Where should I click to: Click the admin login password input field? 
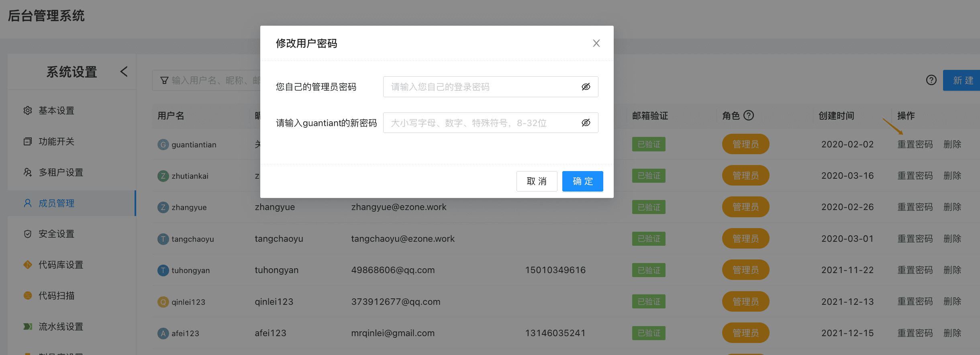pyautogui.click(x=490, y=87)
